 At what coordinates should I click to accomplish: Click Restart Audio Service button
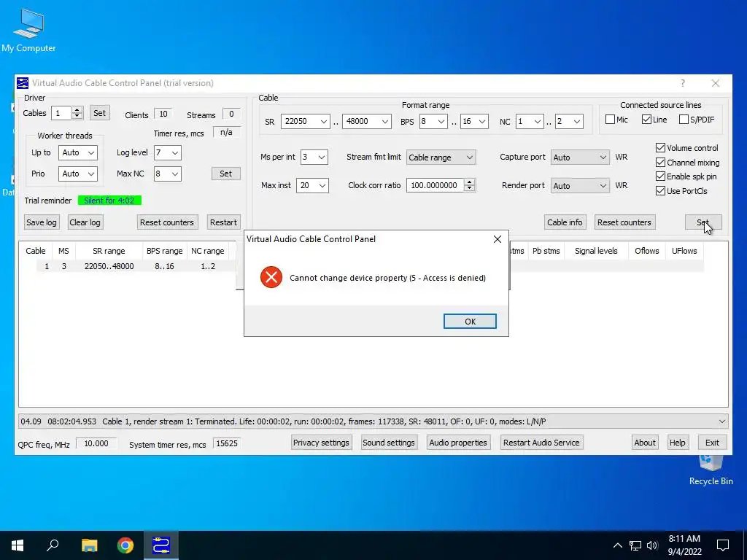click(x=541, y=443)
